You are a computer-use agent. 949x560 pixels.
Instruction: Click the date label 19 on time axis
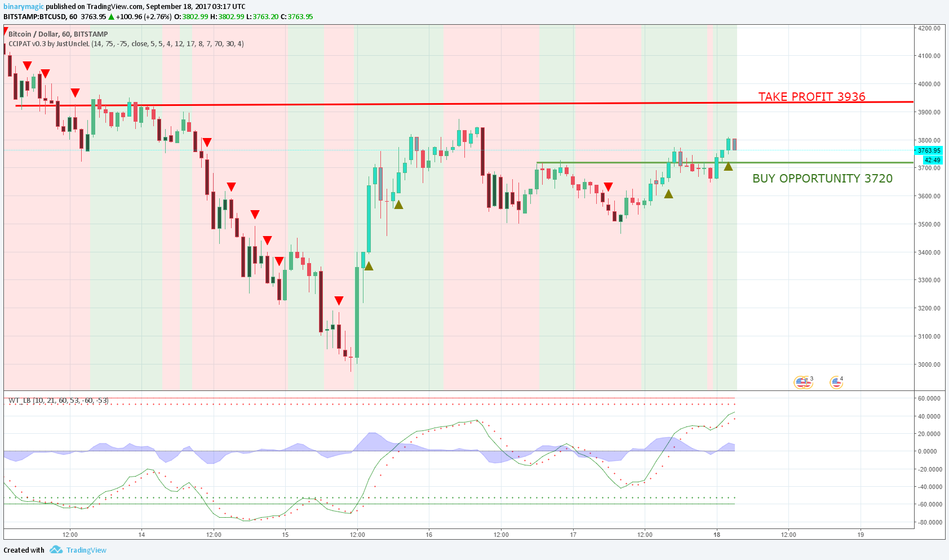coord(861,535)
